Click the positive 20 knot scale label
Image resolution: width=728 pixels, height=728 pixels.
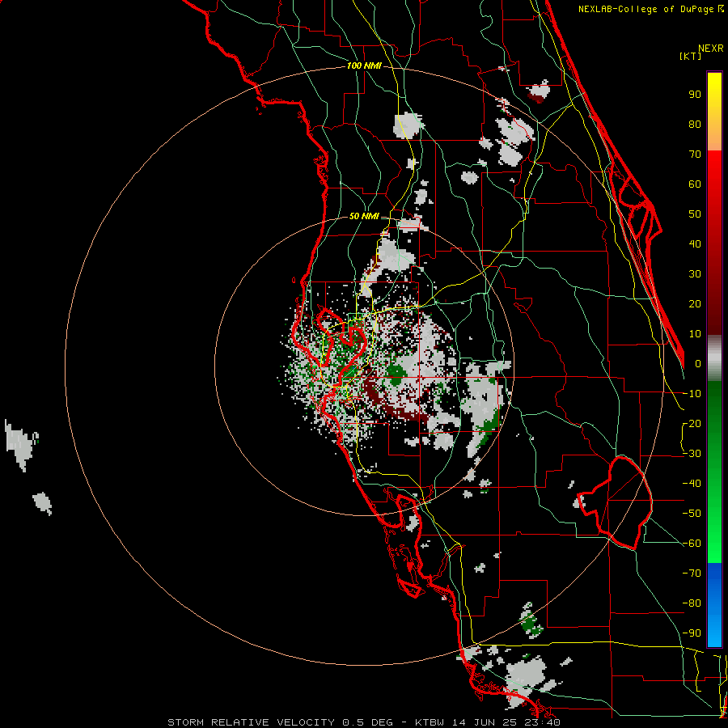[x=695, y=304]
